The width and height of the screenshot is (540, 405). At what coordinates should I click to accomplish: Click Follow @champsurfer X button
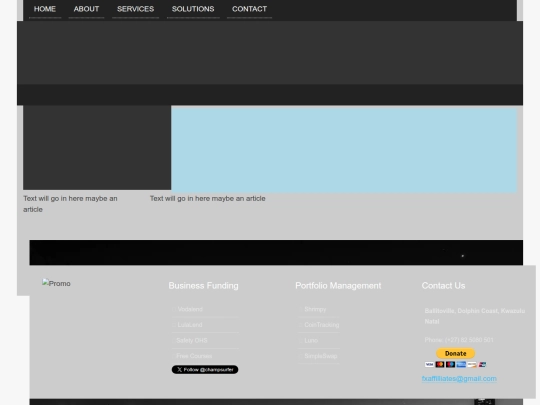[x=205, y=370]
